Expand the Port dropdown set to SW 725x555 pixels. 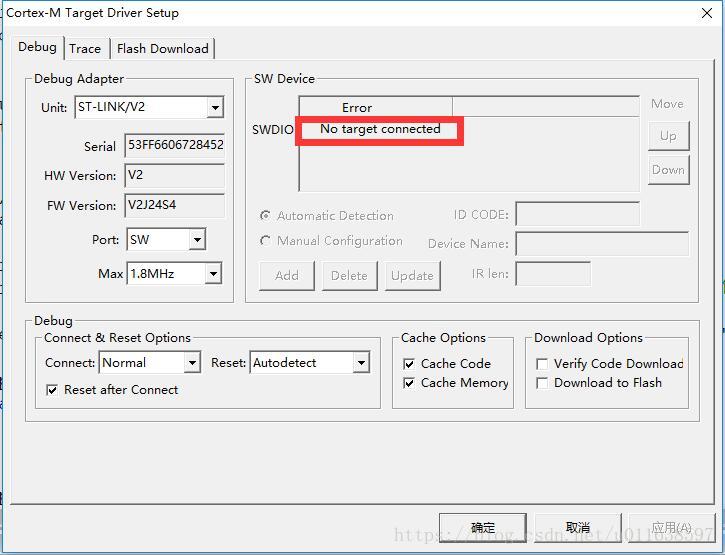click(166, 240)
